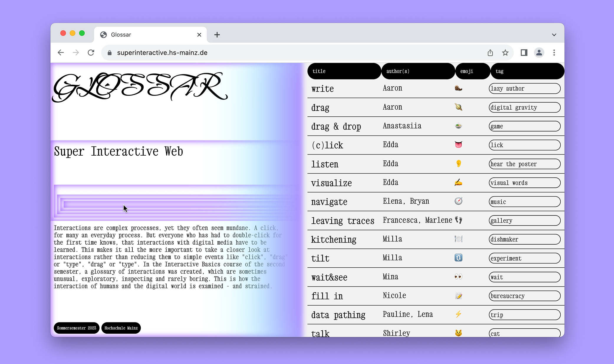The image size is (614, 364).
Task: Click the browser back arrow
Action: [61, 52]
